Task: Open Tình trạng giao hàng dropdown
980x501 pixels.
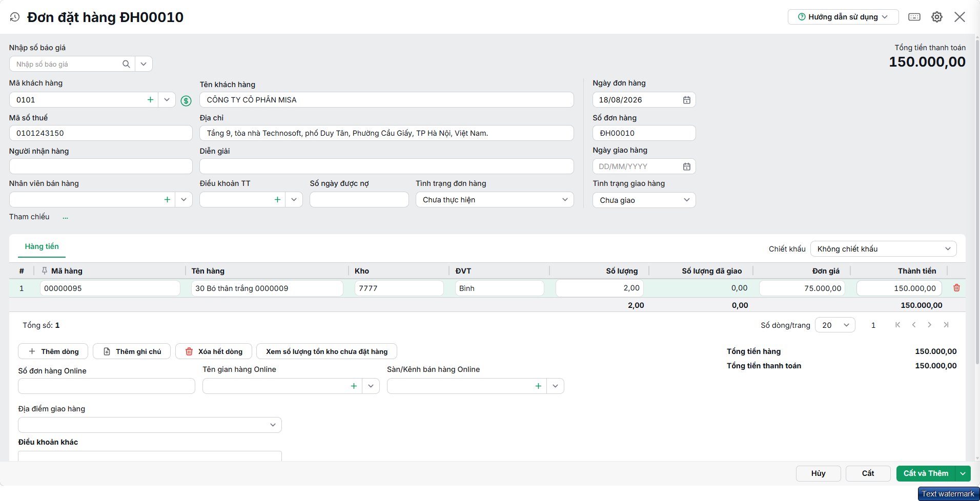Action: pyautogui.click(x=644, y=200)
